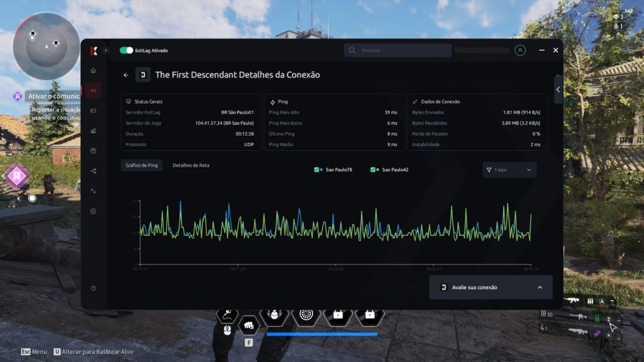Open the settings gear in sidebar
Viewport: 644px width, 362px height.
click(93, 211)
